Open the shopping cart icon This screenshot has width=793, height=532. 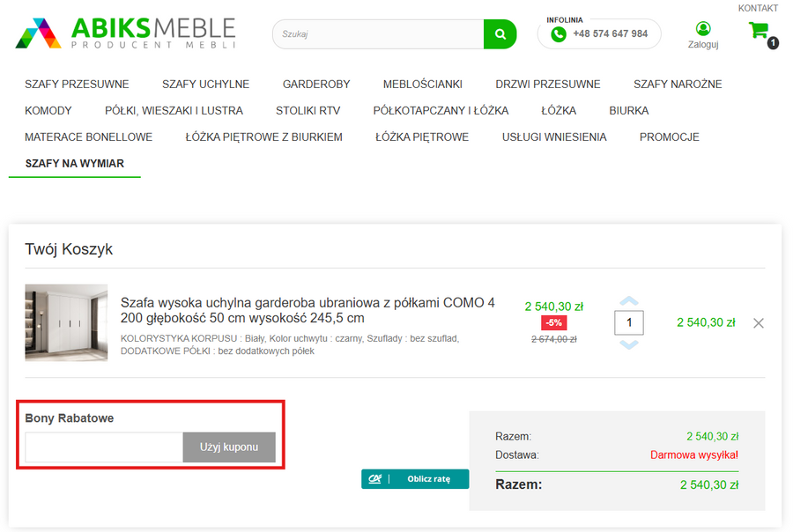pos(758,31)
